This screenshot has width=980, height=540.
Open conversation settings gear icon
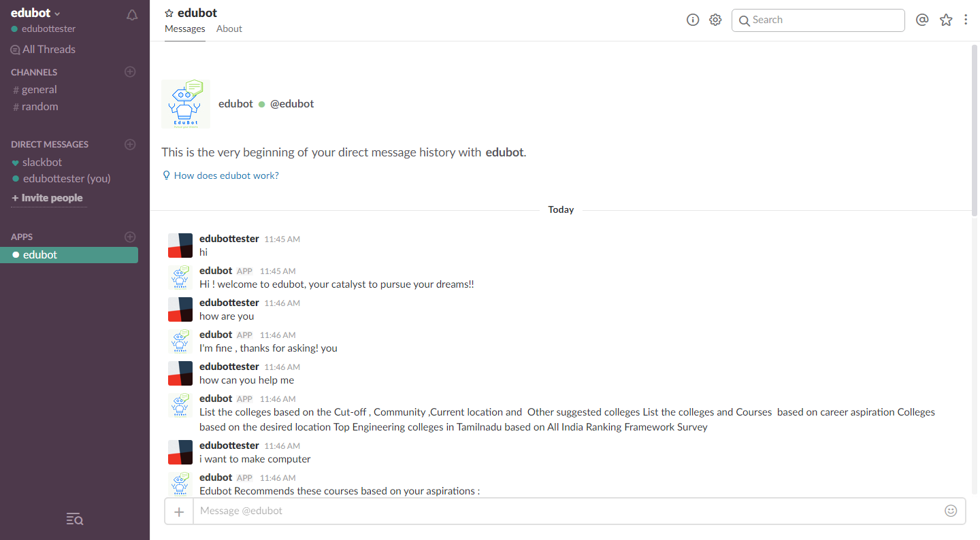tap(715, 20)
